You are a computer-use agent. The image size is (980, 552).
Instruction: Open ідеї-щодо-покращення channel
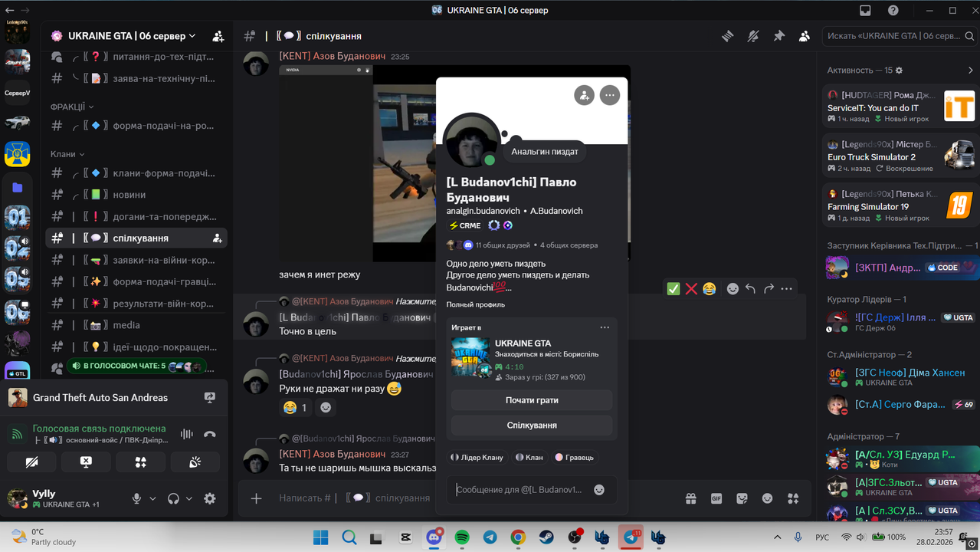point(136,347)
